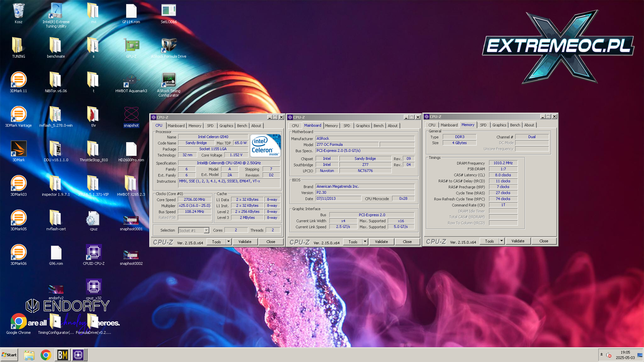Click Close button in first CPU-Z window

271,242
